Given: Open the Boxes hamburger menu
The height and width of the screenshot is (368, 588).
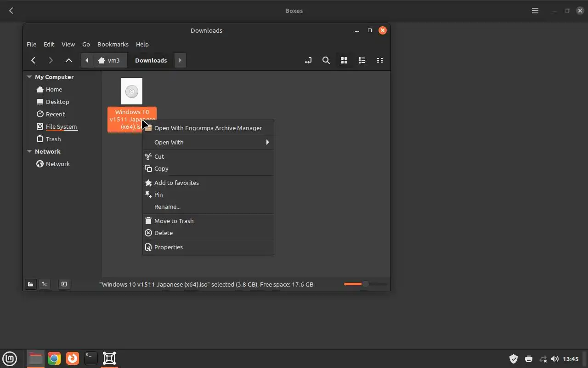Looking at the screenshot, I should click(x=535, y=11).
